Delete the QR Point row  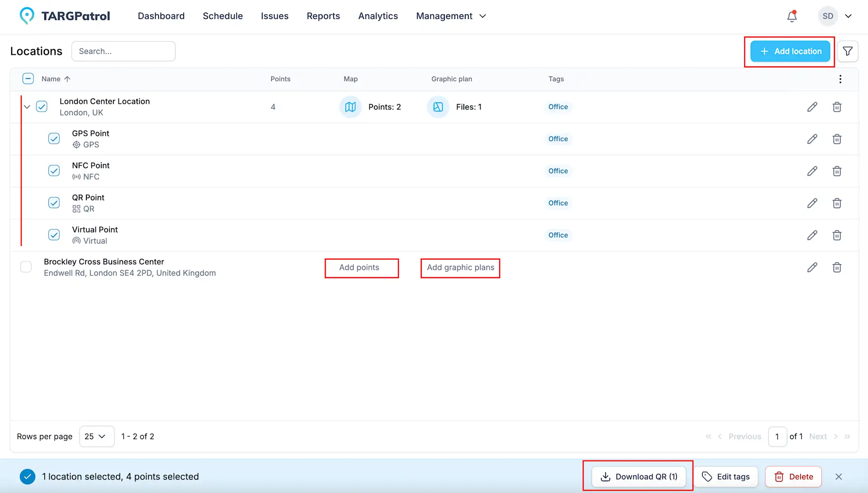point(837,203)
